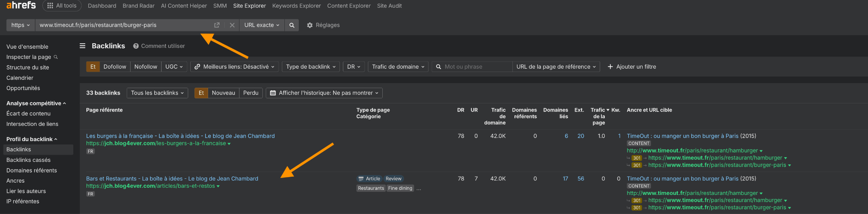Go to Dashboard

102,6
